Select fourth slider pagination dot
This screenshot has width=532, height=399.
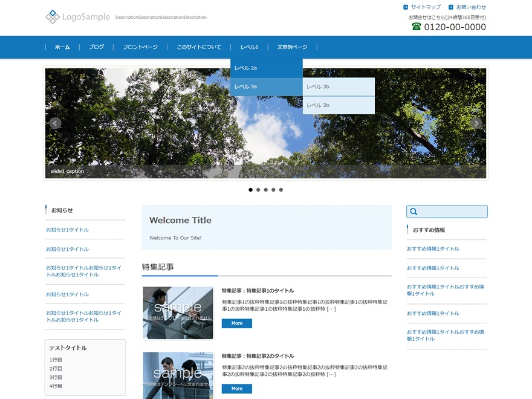[273, 190]
